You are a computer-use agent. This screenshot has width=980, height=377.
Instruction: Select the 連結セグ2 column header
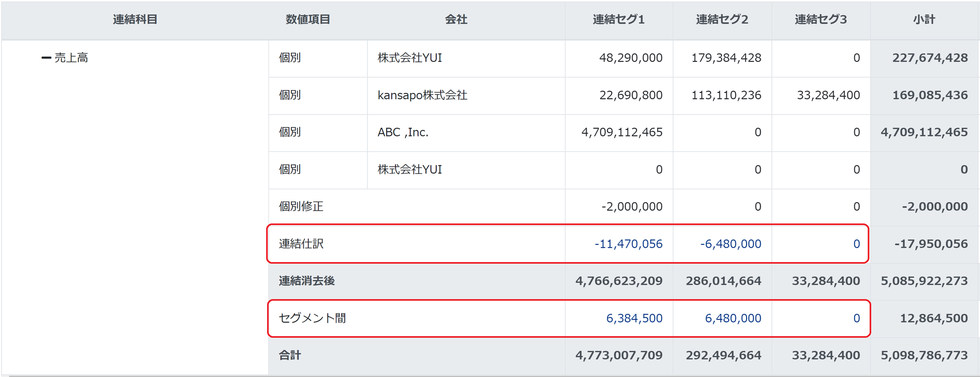coord(722,20)
